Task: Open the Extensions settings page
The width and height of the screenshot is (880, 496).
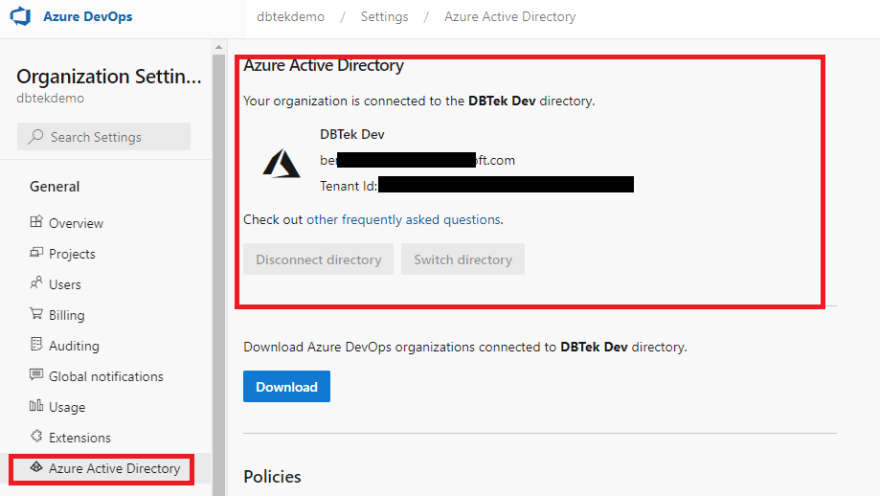Action: point(80,438)
